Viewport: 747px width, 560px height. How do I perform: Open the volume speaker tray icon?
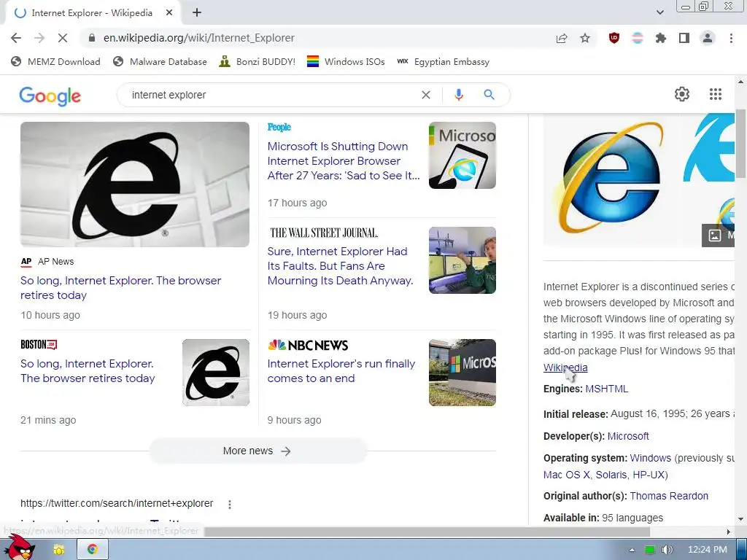(667, 550)
